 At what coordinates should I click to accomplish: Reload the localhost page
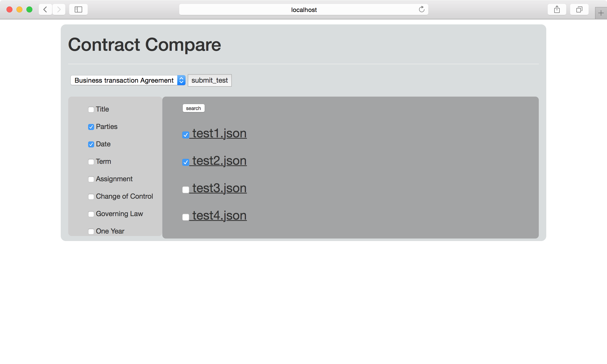[x=421, y=9]
